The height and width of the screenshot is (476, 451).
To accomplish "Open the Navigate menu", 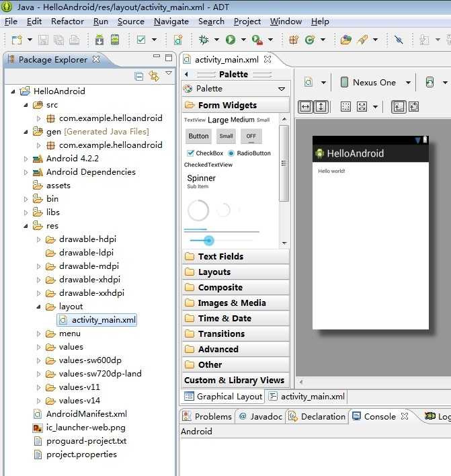I will tap(171, 22).
